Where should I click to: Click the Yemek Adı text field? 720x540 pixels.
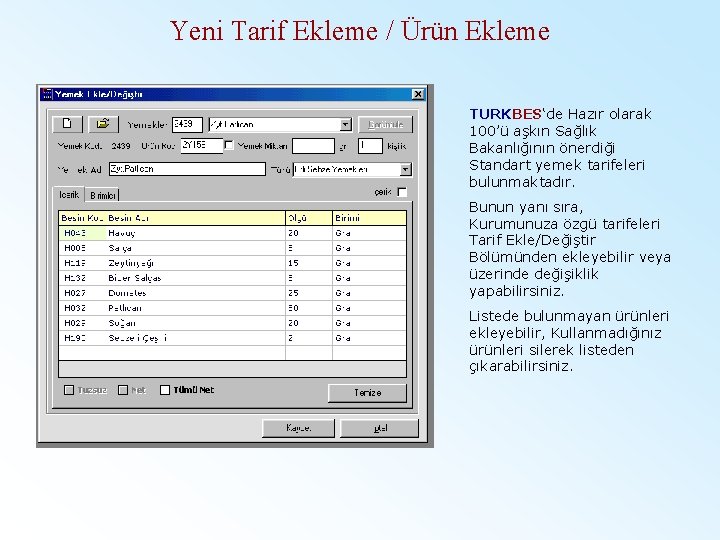187,169
